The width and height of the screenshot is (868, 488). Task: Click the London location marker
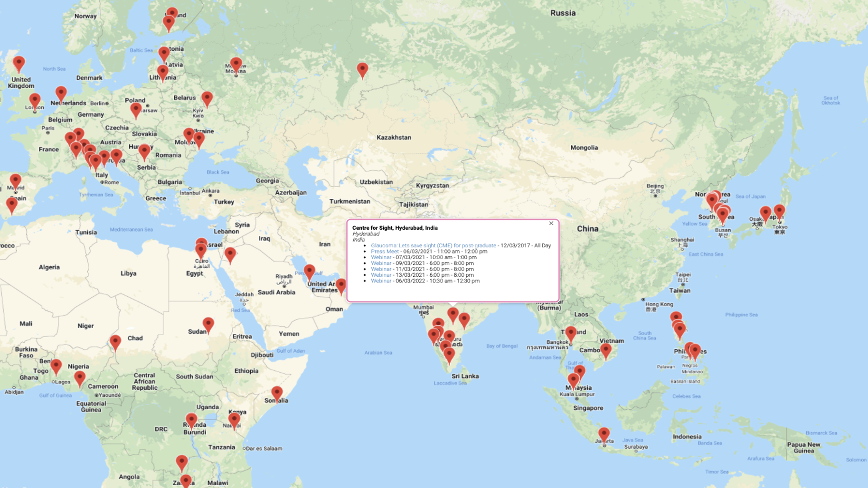pyautogui.click(x=35, y=100)
